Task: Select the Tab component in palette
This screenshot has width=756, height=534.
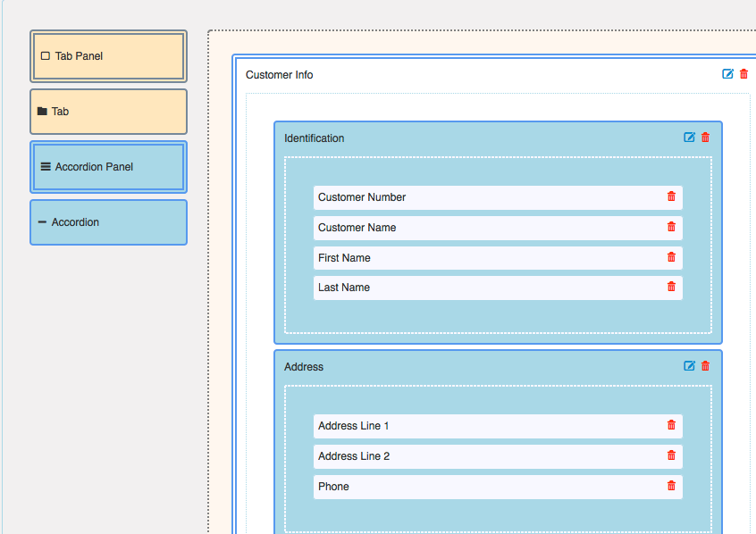Action: point(108,112)
